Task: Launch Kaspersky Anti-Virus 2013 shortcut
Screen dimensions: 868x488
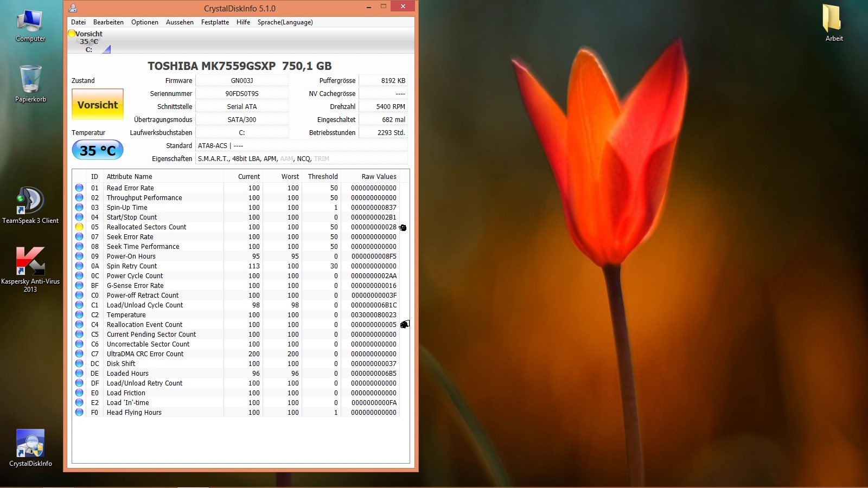Action: coord(30,269)
